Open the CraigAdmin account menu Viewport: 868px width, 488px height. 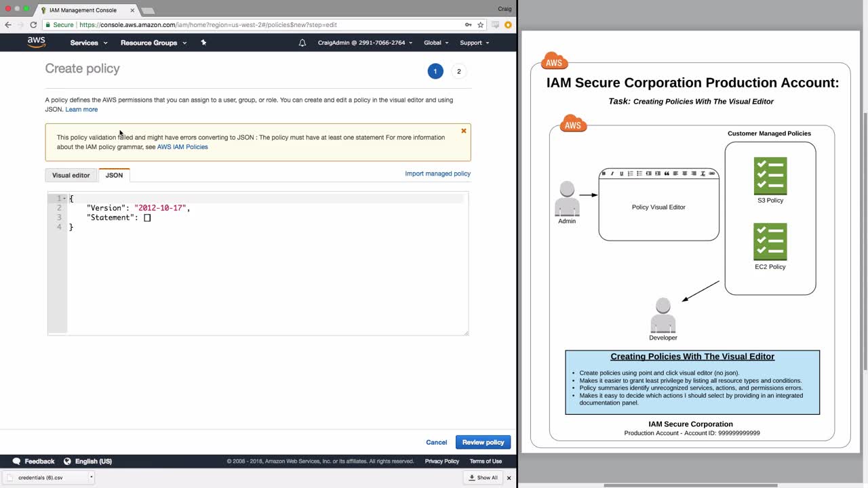pyautogui.click(x=365, y=43)
